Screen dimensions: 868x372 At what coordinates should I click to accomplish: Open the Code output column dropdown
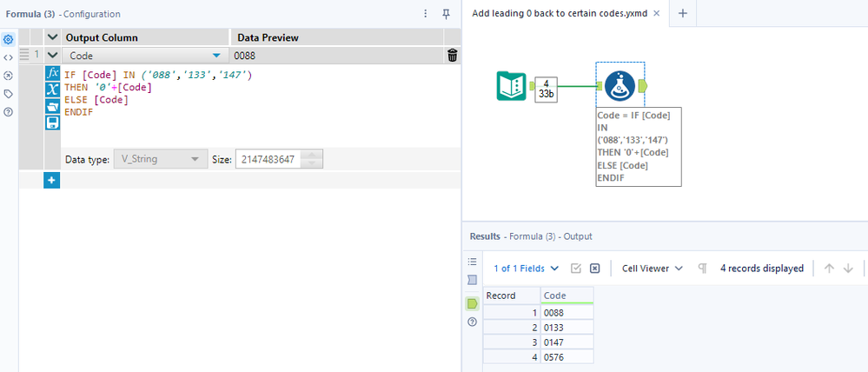pyautogui.click(x=217, y=56)
